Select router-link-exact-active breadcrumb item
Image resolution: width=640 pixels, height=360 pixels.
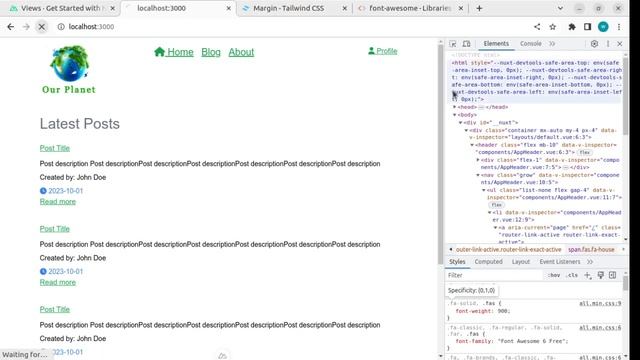pyautogui.click(x=509, y=249)
